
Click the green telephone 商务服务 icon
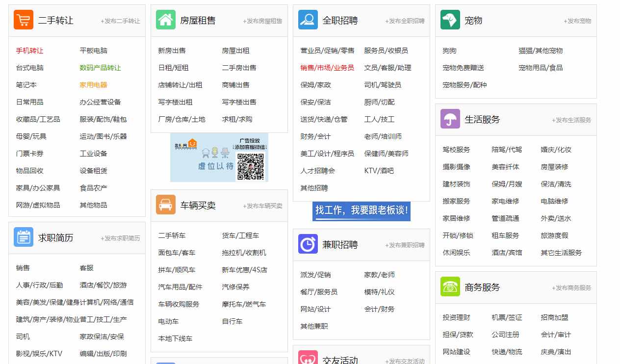click(x=450, y=287)
